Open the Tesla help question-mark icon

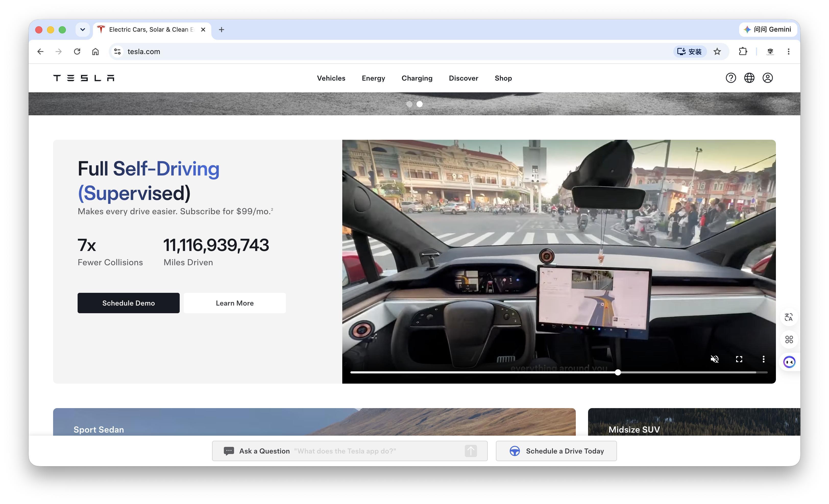731,78
